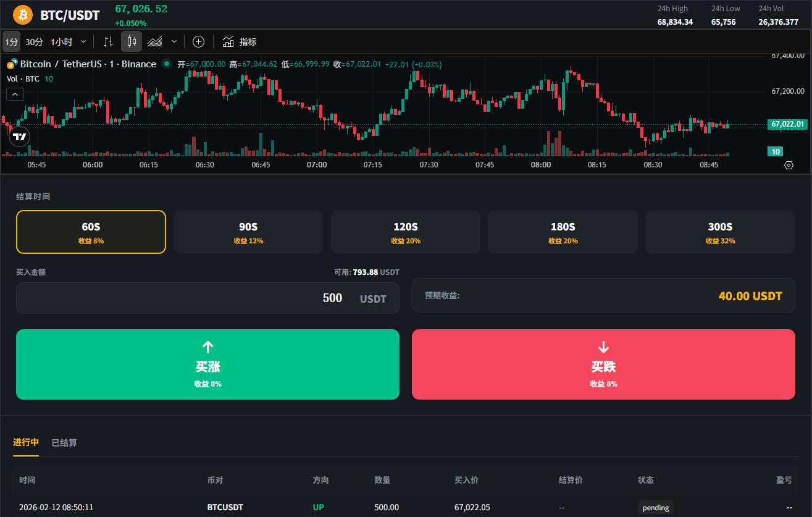Screen dimensions: 812x517
Task: Collapse the chart legend with the chevron
Action: point(15,95)
